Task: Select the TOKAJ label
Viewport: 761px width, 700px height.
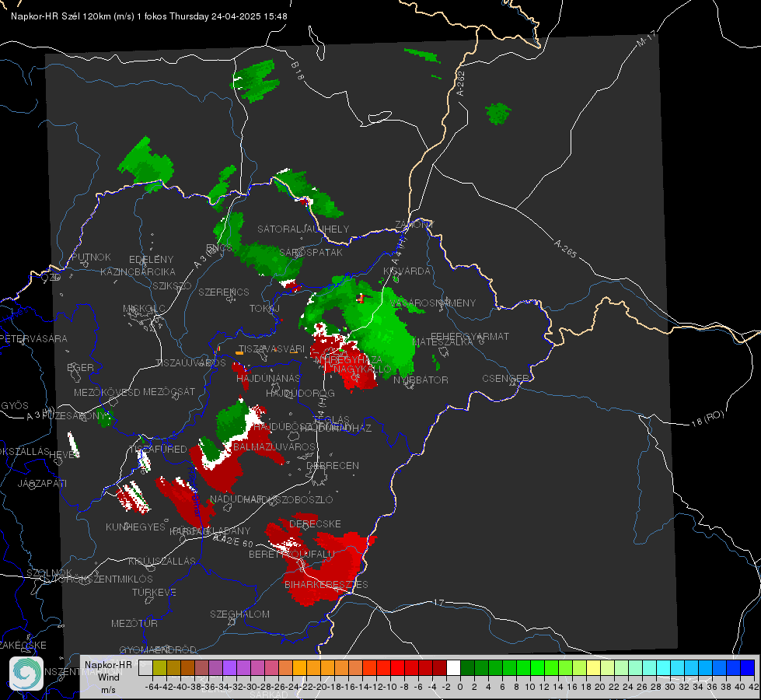Action: 264,309
